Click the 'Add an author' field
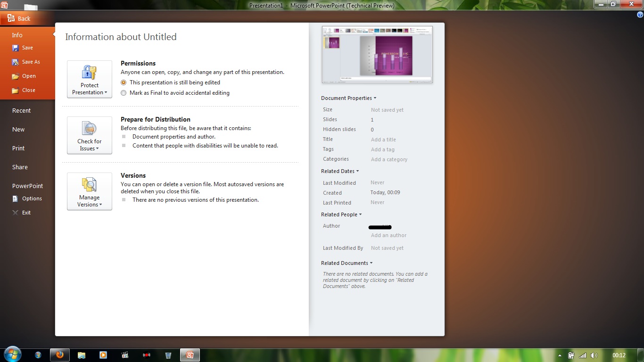The width and height of the screenshot is (644, 362). [388, 235]
